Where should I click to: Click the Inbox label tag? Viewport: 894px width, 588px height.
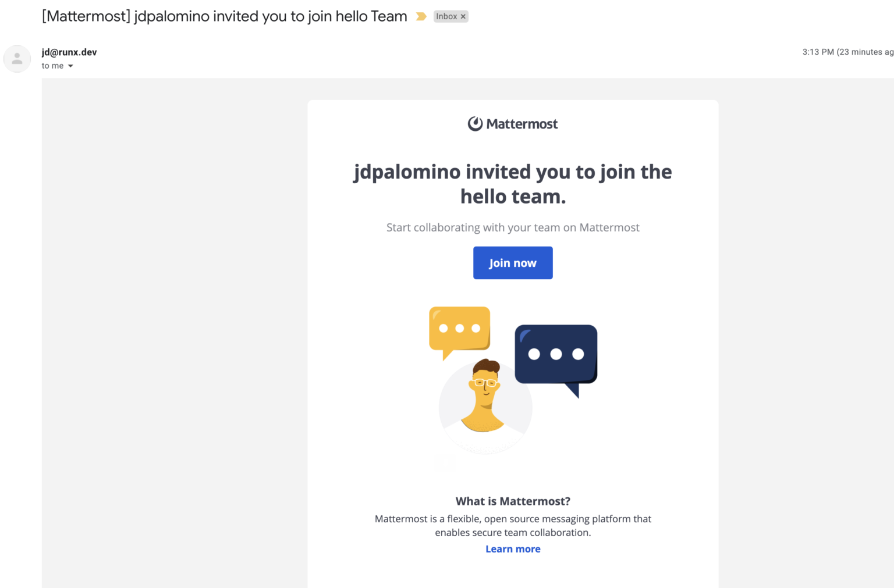coord(446,16)
